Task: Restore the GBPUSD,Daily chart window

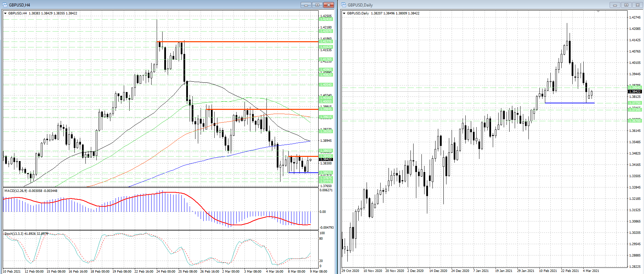Action: (626, 5)
